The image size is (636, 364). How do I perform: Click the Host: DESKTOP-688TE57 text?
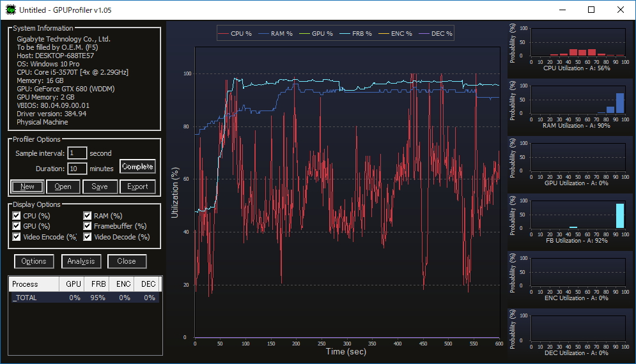[55, 56]
